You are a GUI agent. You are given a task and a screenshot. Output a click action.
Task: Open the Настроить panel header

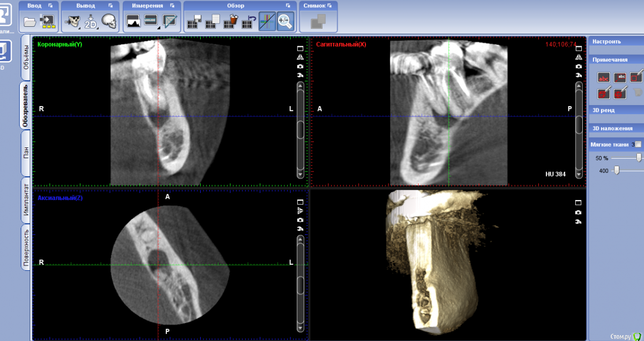click(606, 41)
